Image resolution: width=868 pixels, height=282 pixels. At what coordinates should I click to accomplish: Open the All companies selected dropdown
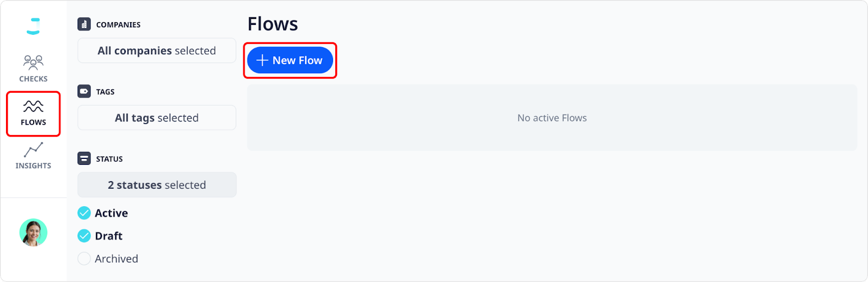click(157, 50)
